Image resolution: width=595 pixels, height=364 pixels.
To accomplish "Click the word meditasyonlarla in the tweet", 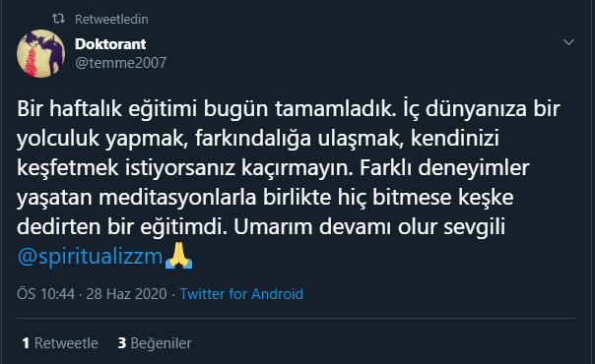I will coord(177,198).
